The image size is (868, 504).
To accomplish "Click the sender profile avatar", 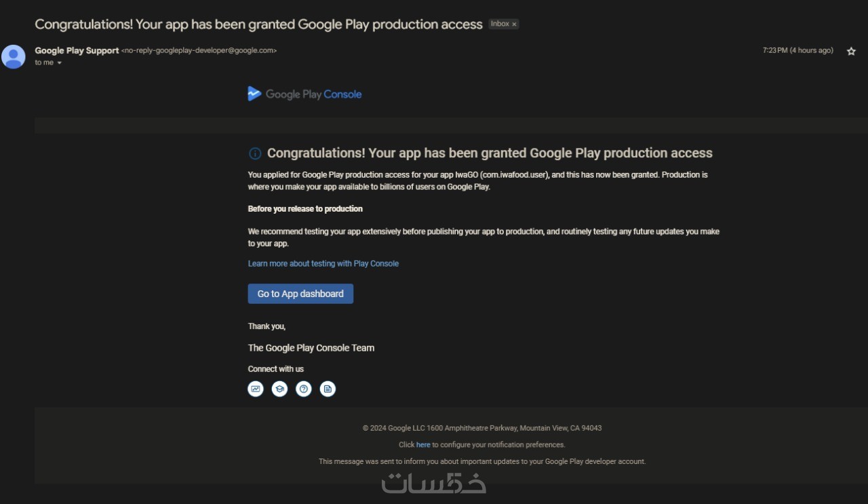I will (13, 56).
